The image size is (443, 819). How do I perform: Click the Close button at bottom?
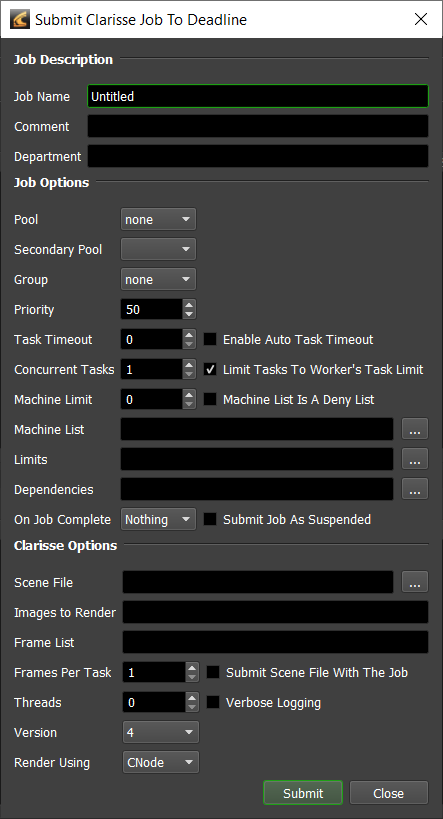coord(389,793)
